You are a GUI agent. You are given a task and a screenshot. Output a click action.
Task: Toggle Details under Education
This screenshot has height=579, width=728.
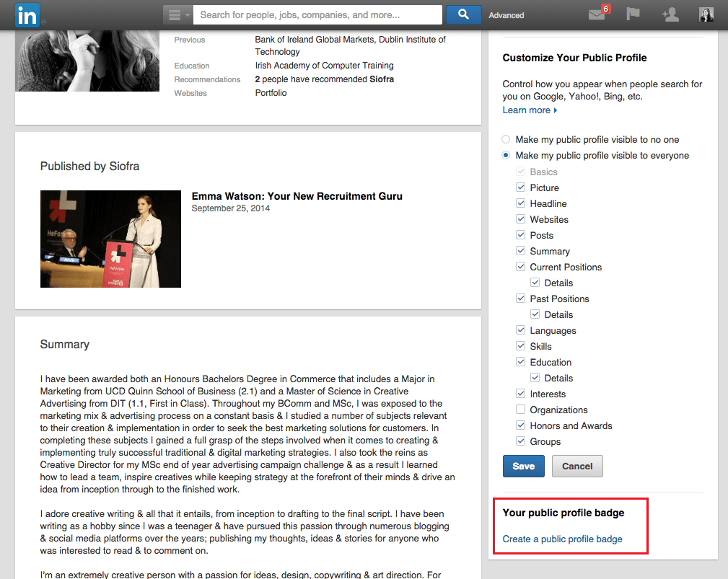[535, 378]
